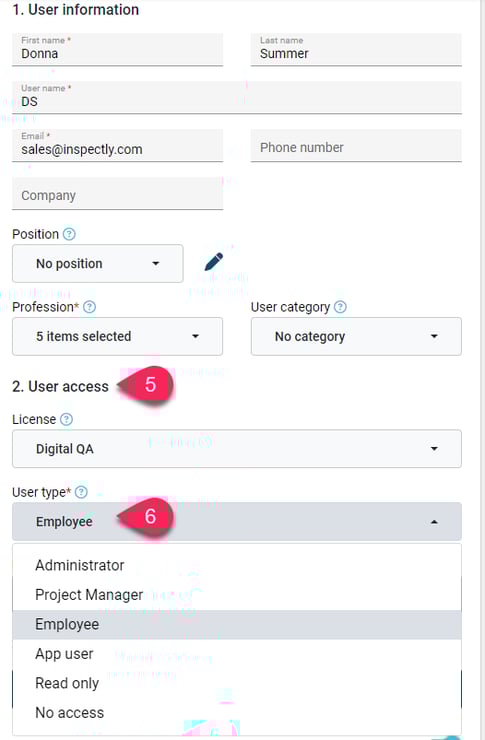Click the Profession help question mark icon

[x=90, y=307]
